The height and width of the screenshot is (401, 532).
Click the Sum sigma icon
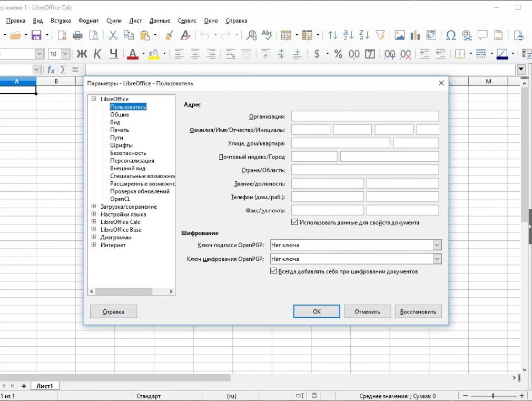coord(63,70)
